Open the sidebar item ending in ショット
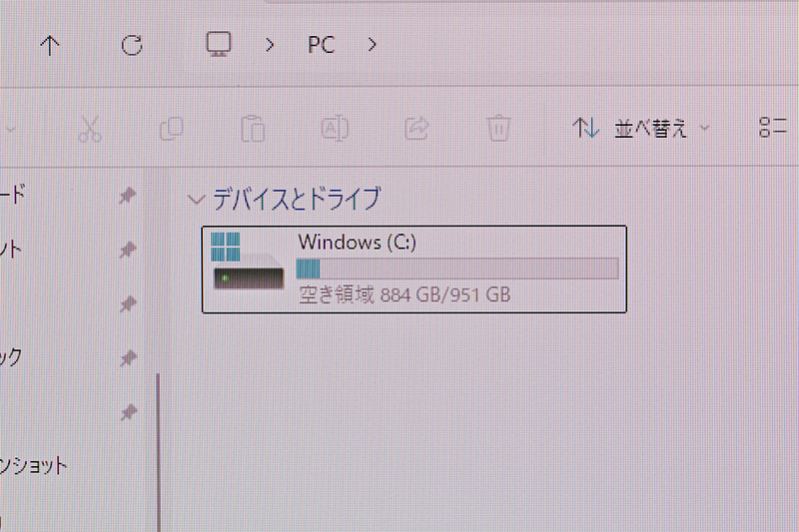Screen dimensions: 799x532 coord(34,465)
